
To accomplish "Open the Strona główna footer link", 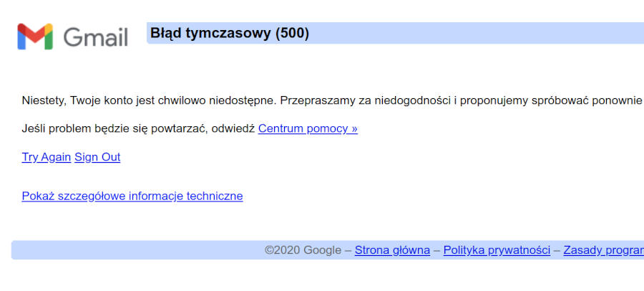I will 392,250.
